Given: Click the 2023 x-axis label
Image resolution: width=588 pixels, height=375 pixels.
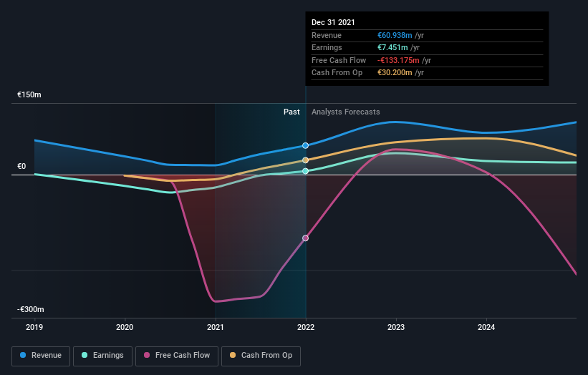Looking at the screenshot, I should [396, 327].
